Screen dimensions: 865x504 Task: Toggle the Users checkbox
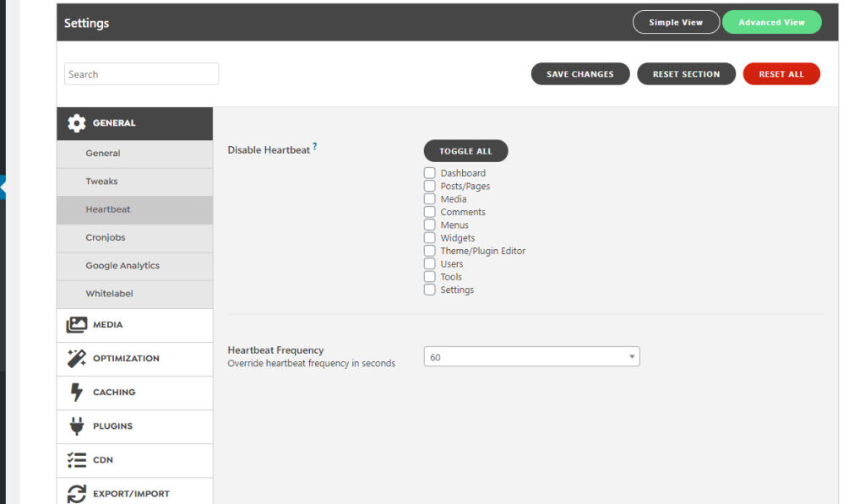(x=430, y=263)
